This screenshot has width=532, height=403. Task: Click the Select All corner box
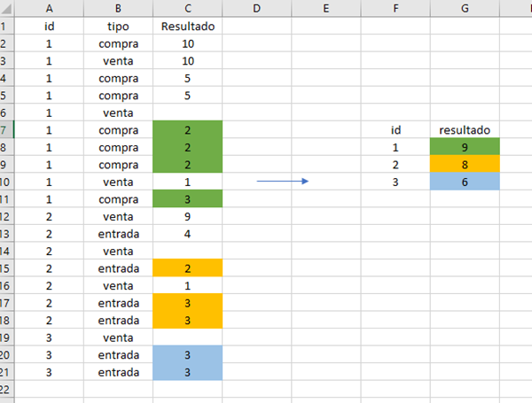[5, 9]
